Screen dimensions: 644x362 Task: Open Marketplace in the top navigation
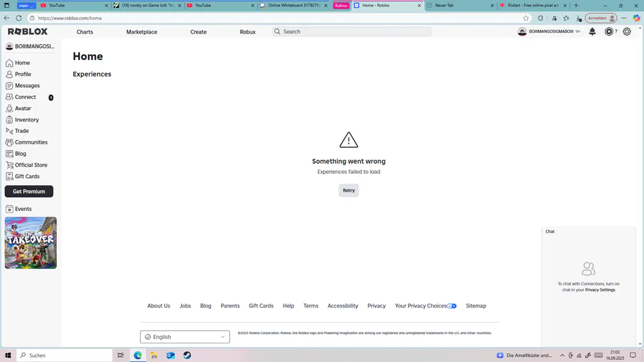142,31
